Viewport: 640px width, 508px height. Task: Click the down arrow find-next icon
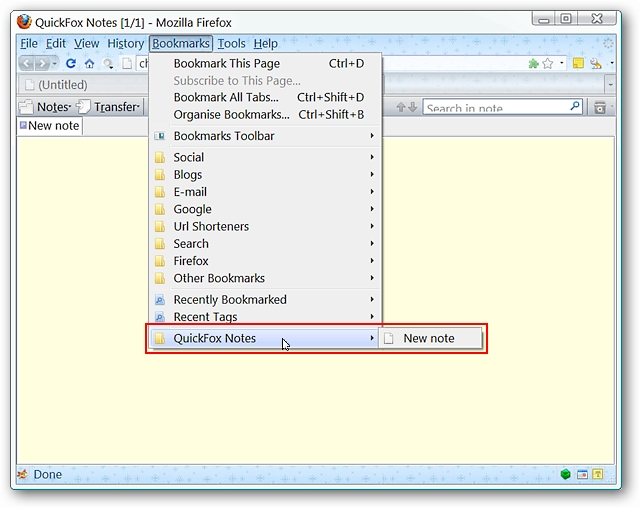pos(413,107)
